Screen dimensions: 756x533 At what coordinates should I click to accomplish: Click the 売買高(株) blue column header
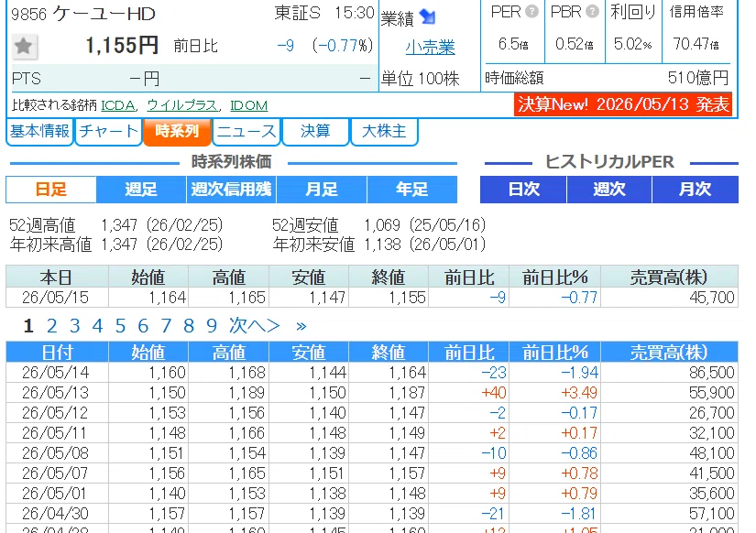[x=669, y=353]
